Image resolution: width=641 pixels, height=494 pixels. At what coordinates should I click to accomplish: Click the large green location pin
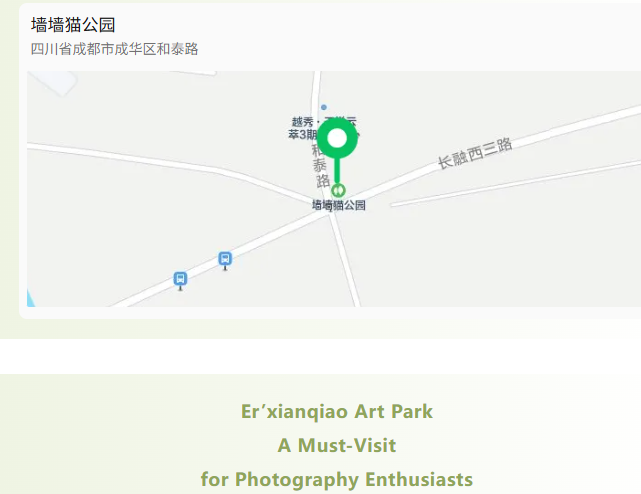[x=337, y=150]
